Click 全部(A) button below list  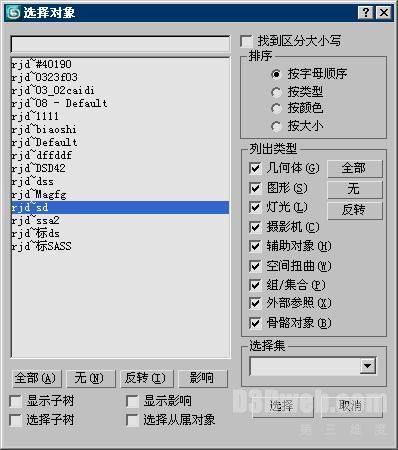point(36,378)
